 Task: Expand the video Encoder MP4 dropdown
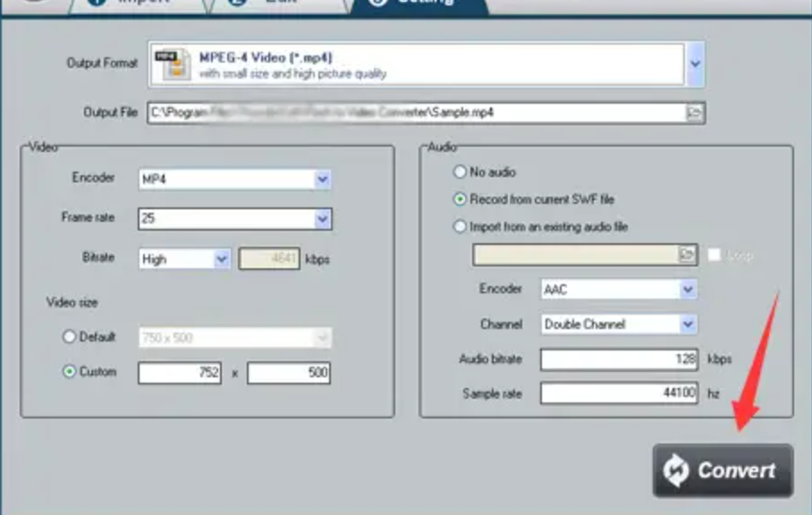coord(322,179)
